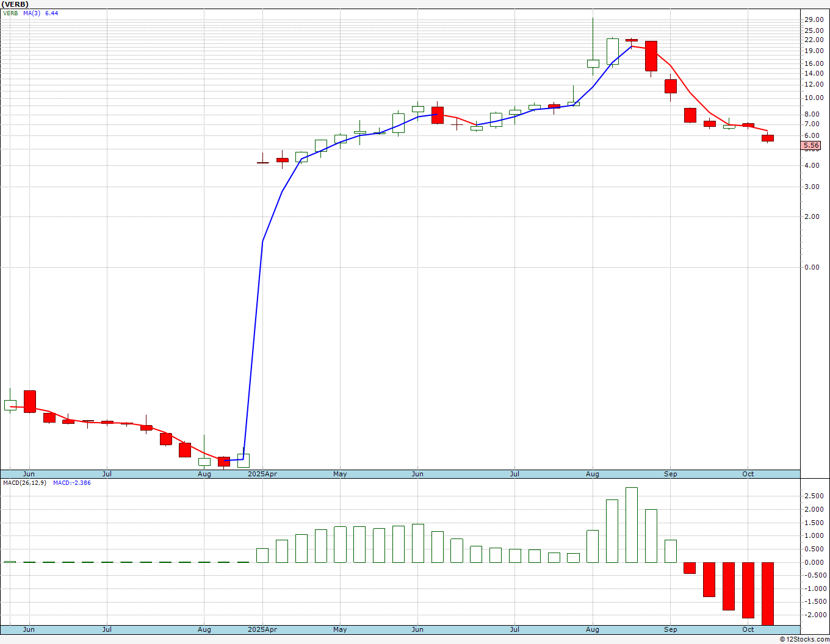
Task: Click the 8.00 price axis label
Action: coord(813,114)
